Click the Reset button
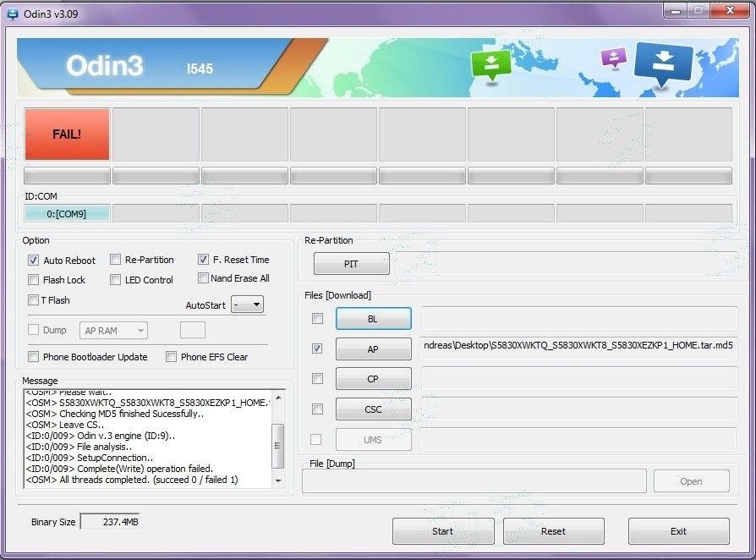 pos(554,531)
